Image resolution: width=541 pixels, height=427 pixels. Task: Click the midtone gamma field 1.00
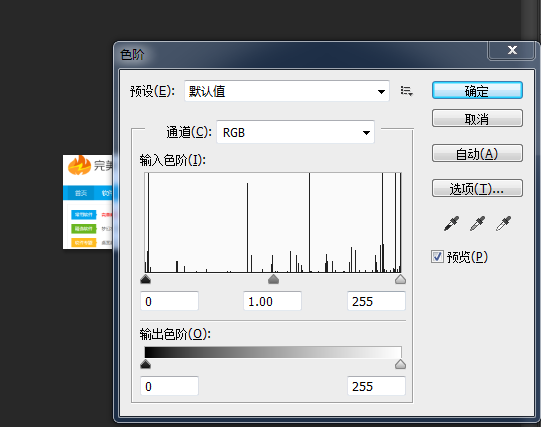[273, 301]
